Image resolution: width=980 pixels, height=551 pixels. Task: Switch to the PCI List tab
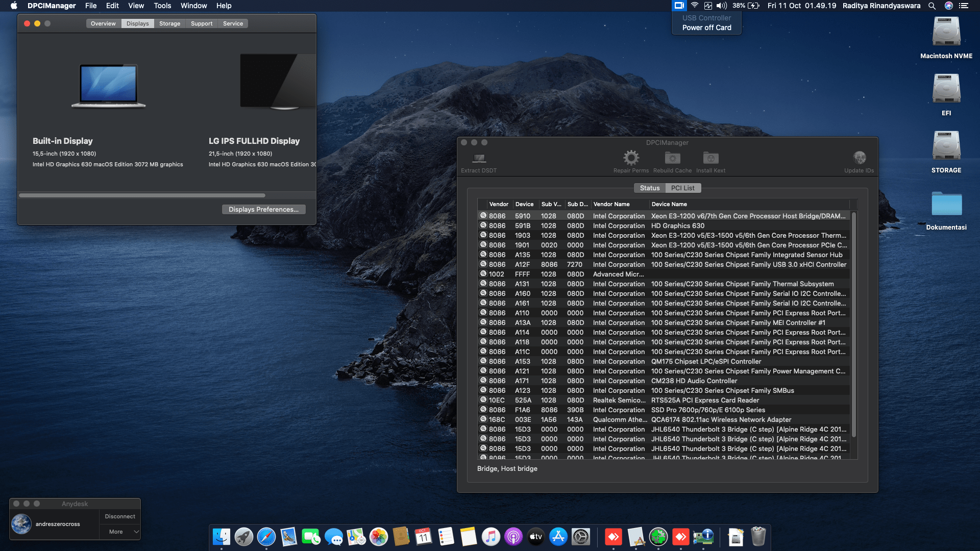pos(682,188)
